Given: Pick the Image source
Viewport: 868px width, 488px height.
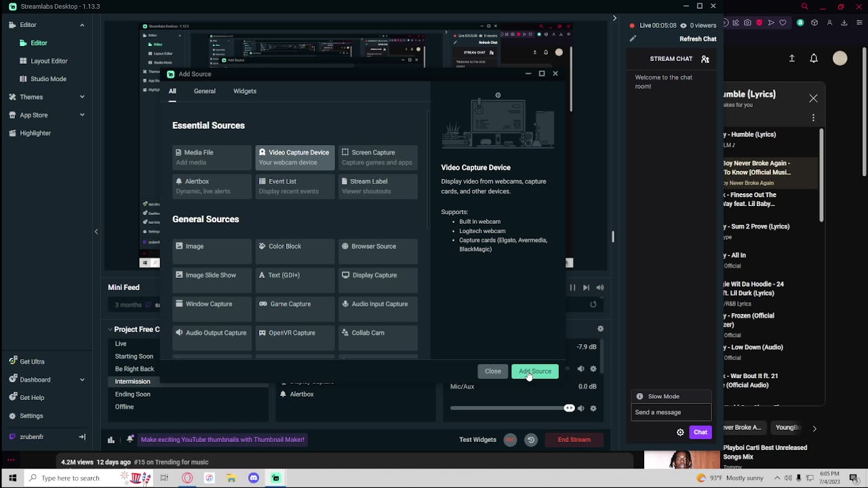Looking at the screenshot, I should pyautogui.click(x=212, y=251).
